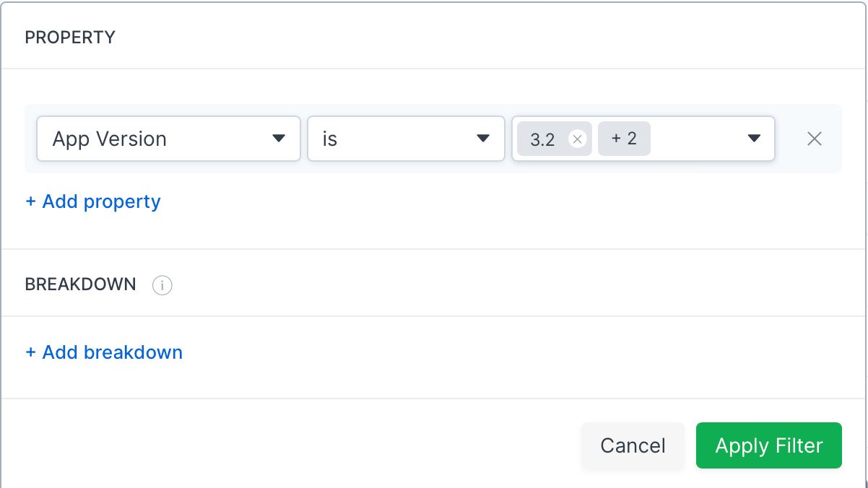The height and width of the screenshot is (488, 868).
Task: Click the 'App Version' text in selector
Action: tap(110, 139)
